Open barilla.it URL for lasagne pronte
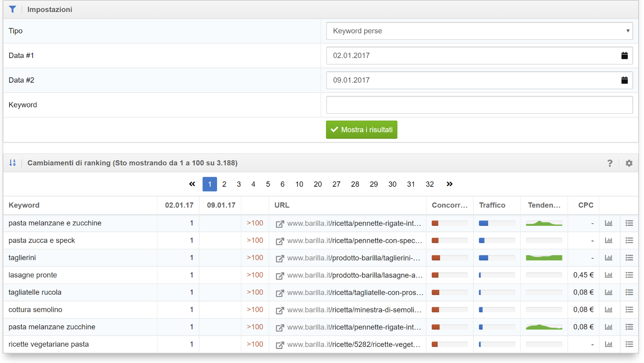This screenshot has width=644, height=363. pos(355,275)
